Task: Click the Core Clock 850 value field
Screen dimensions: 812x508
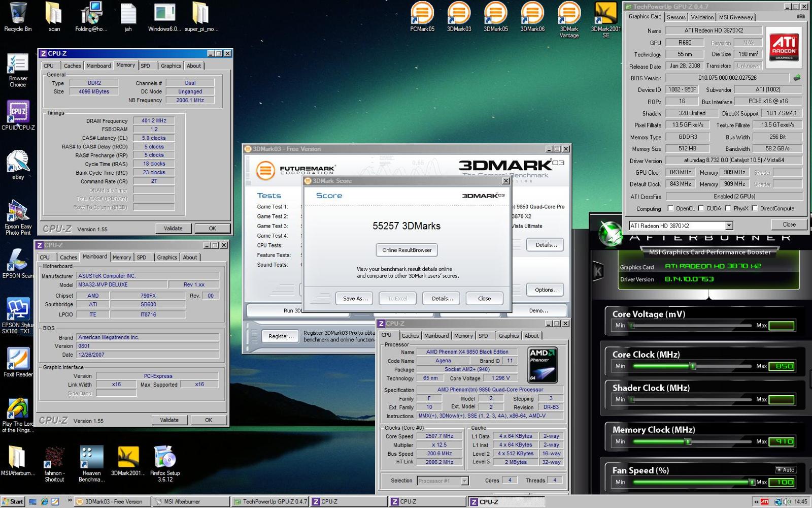Action: 782,366
